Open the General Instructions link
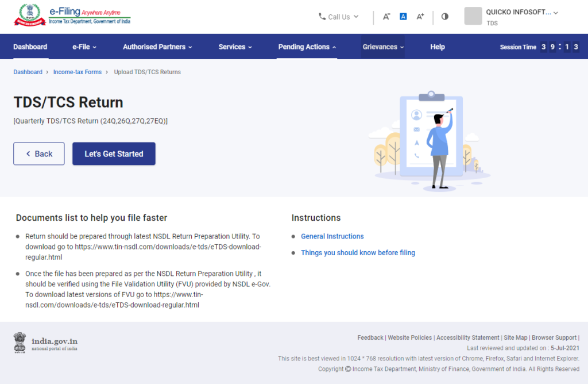Viewport: 588px width, 384px height. point(332,236)
